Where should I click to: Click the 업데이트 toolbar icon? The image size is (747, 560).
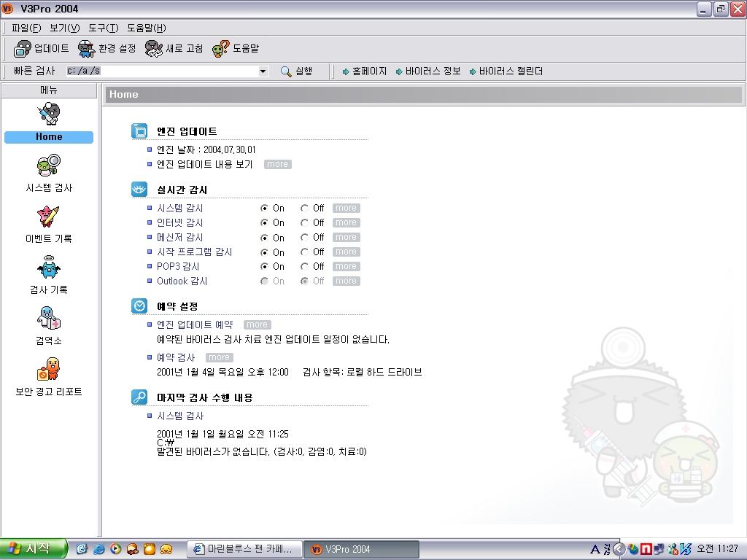(23, 49)
